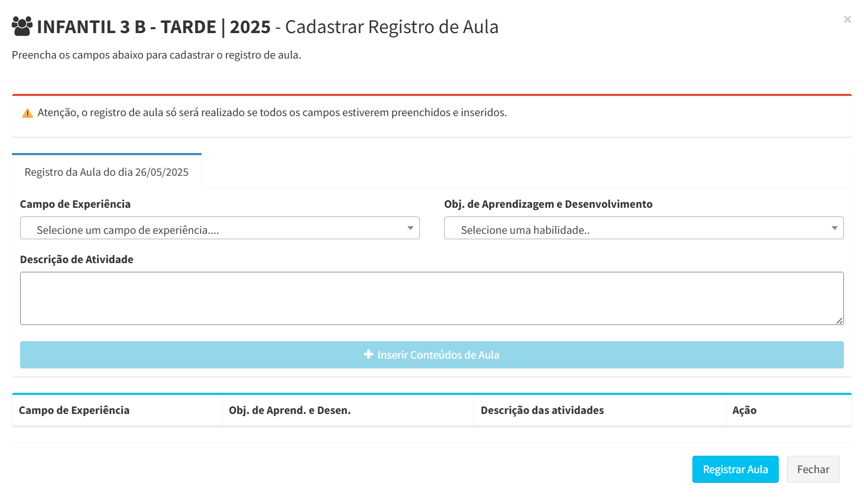Click the arrow of the campo de experiência select

[411, 228]
